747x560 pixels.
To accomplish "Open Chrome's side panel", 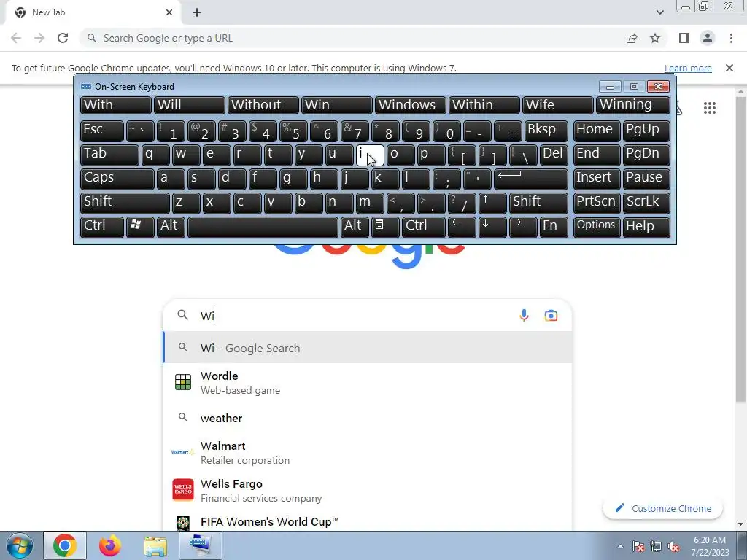I will pos(684,38).
